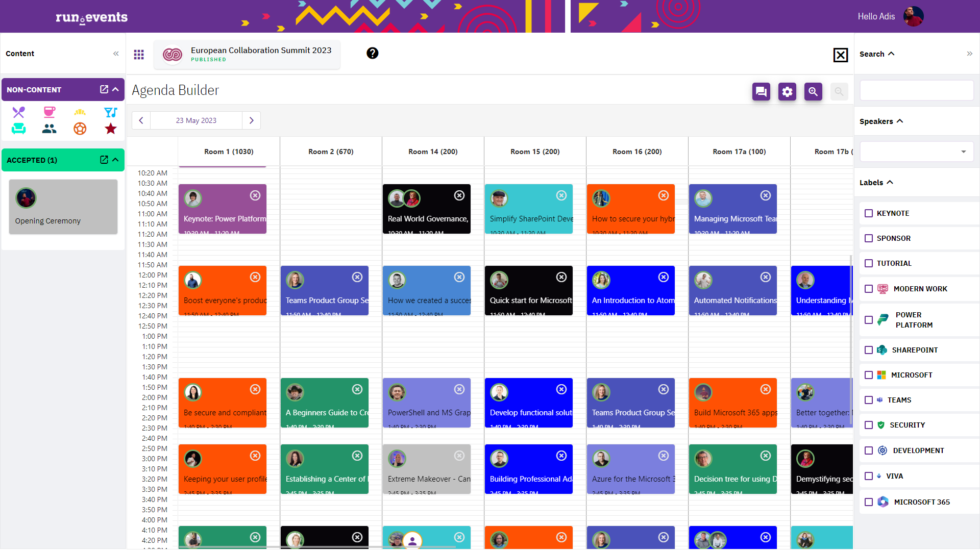Click the pink coffee cup break icon
This screenshot has width=980, height=551.
[50, 112]
